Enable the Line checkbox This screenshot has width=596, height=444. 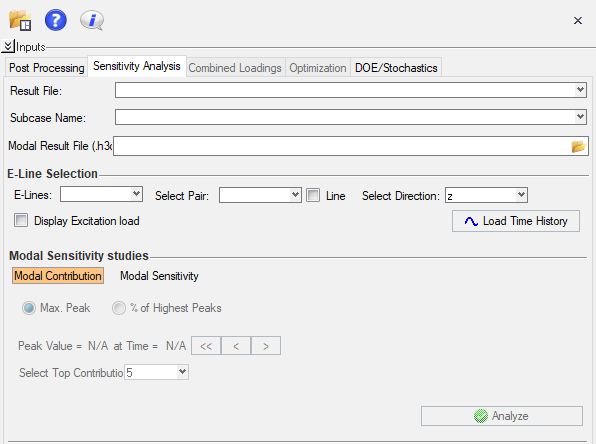[313, 195]
